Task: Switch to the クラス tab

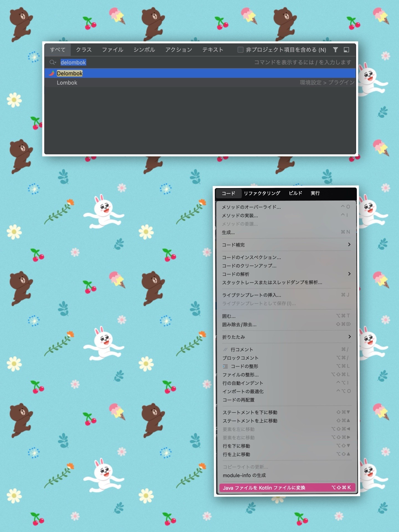Action: tap(84, 50)
